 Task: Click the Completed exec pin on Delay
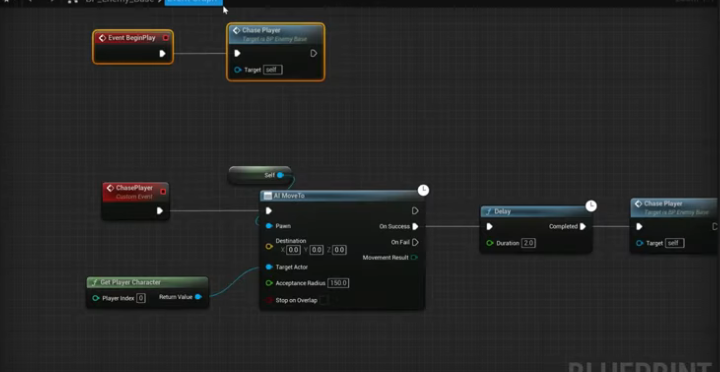pyautogui.click(x=583, y=226)
